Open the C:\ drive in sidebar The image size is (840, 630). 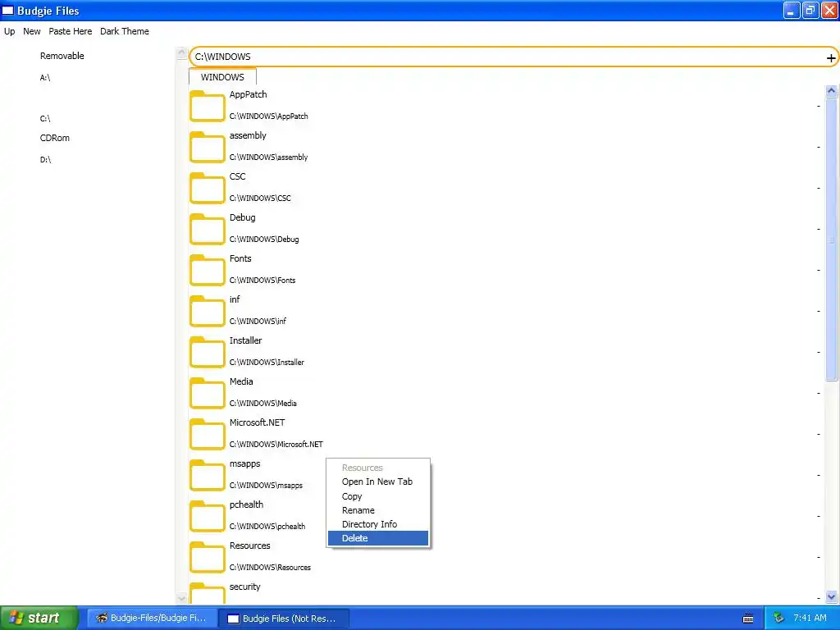coord(45,119)
